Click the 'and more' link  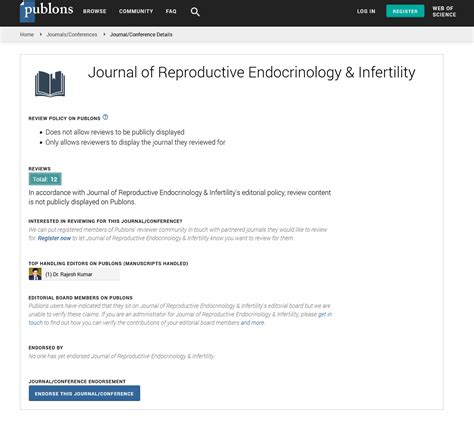click(x=252, y=323)
